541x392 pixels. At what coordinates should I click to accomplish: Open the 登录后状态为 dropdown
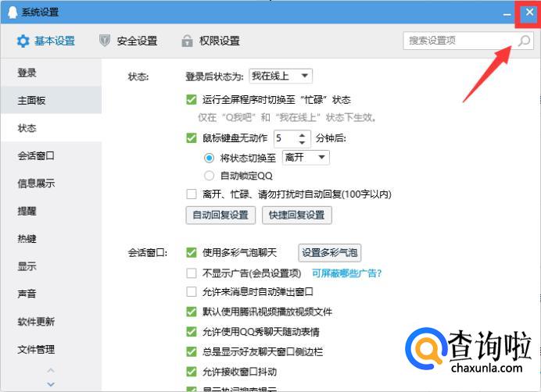coord(281,76)
